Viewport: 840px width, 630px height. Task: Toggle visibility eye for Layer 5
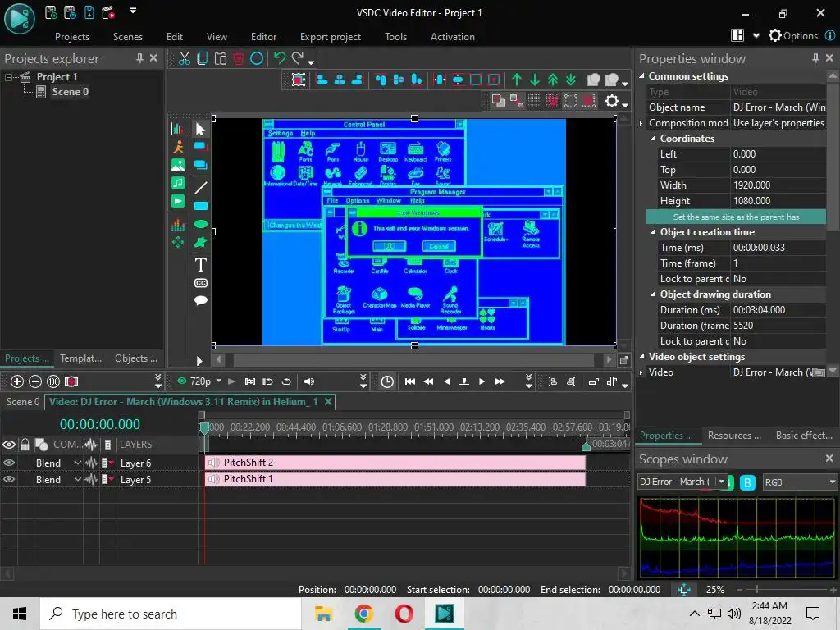9,479
